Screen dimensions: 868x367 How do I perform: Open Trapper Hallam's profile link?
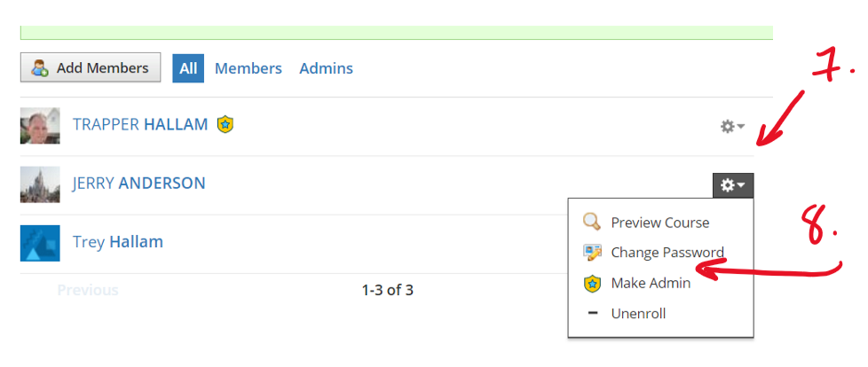tap(140, 125)
